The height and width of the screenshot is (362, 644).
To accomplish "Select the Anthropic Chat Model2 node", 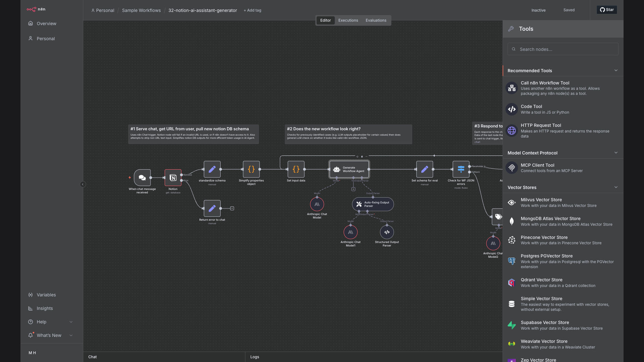I will [x=493, y=243].
